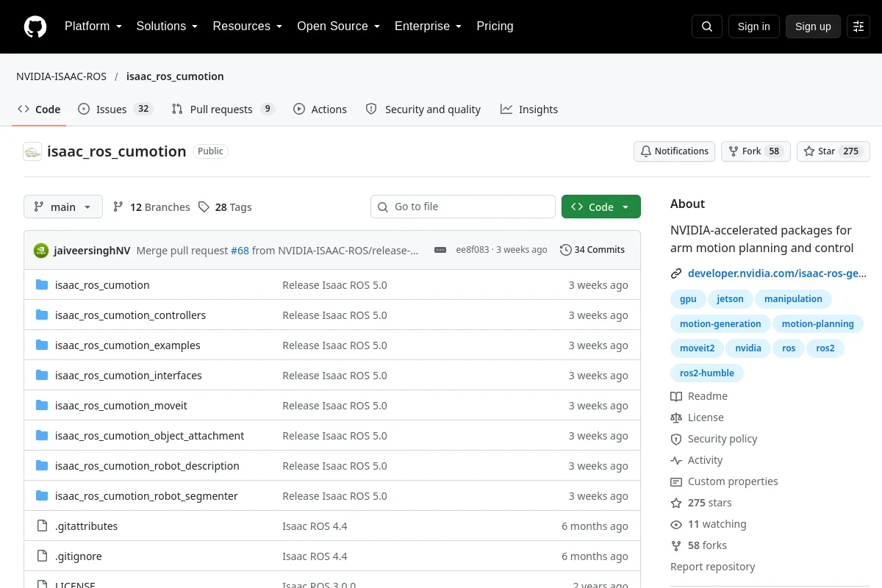Click the tag icon next to 28 Tags
The image size is (882, 588).
pyautogui.click(x=204, y=207)
